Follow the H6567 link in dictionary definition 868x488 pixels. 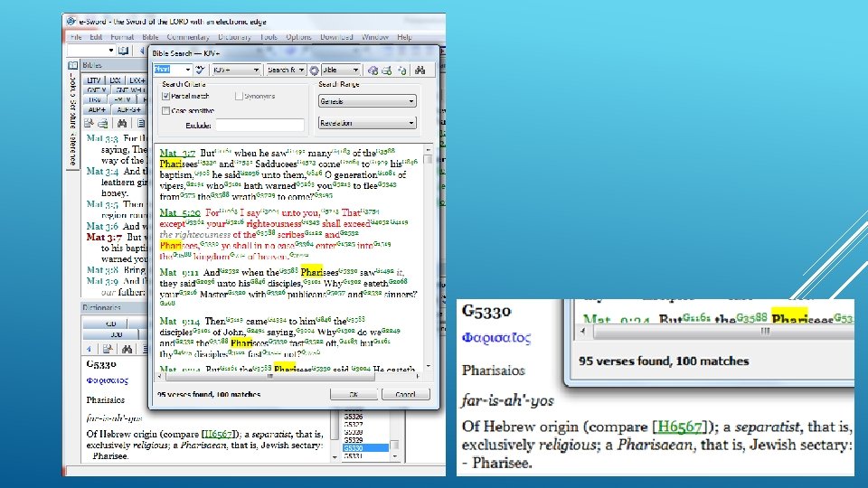pos(217,434)
